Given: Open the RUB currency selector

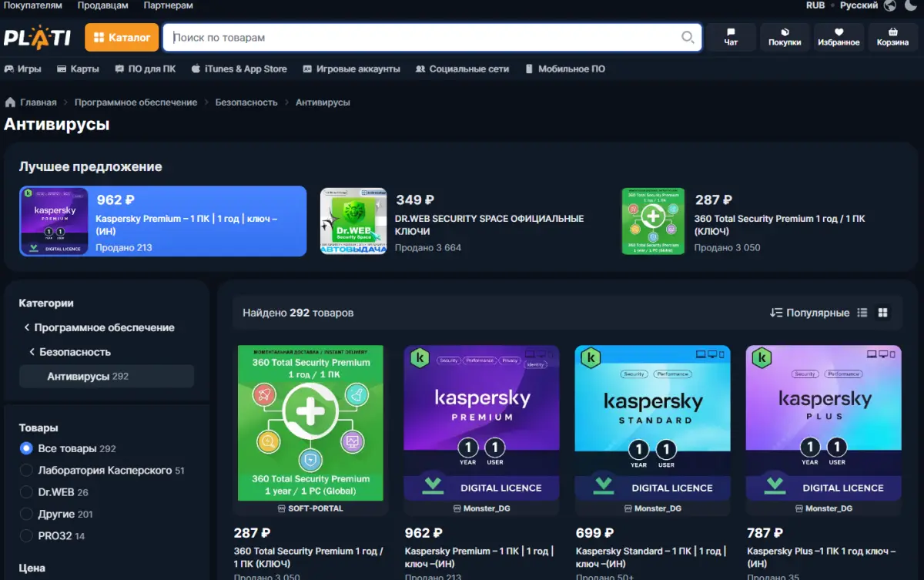Looking at the screenshot, I should [815, 5].
